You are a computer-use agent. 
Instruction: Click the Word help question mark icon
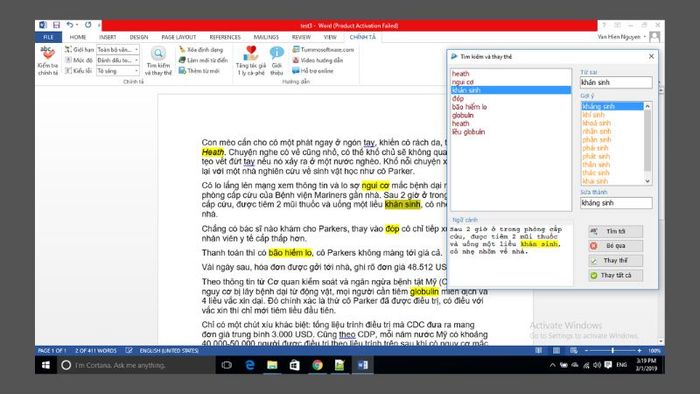tap(604, 25)
